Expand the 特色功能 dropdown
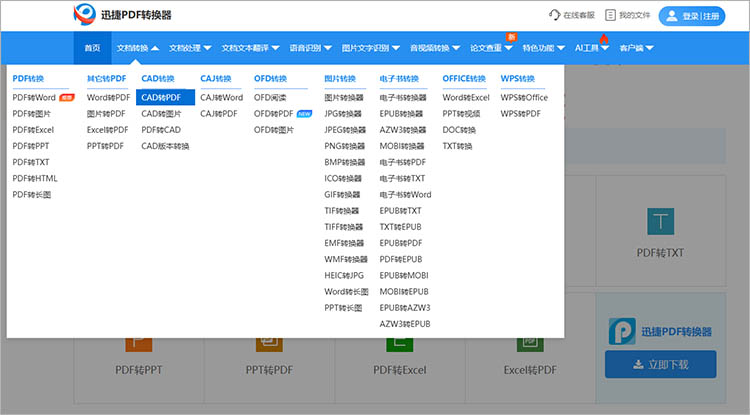Screen dimensions: 750x415 543,48
